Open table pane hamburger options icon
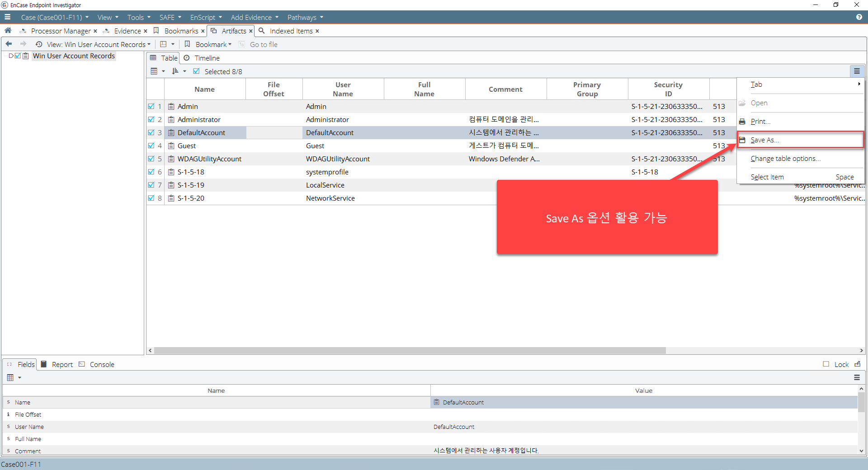This screenshot has width=868, height=470. click(857, 71)
